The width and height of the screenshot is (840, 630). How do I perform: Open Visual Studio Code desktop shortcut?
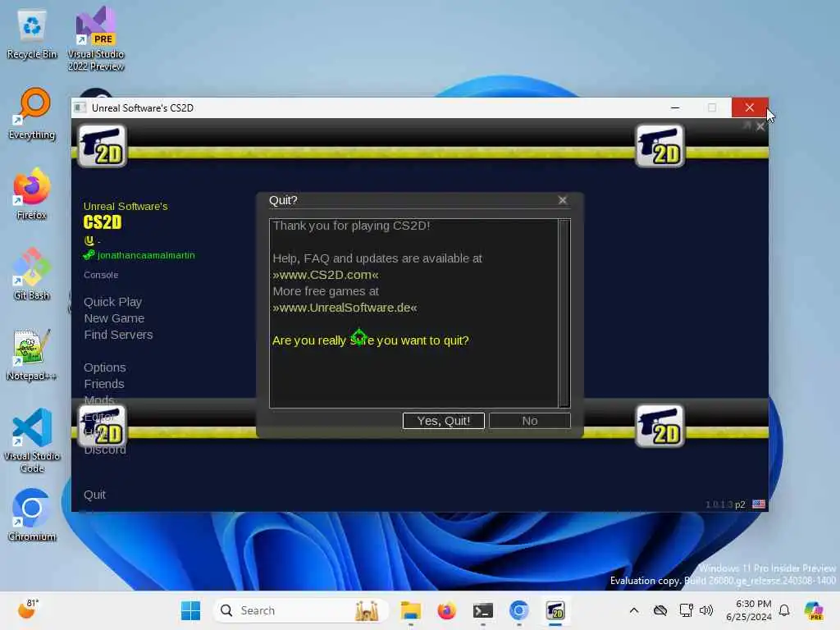point(32,441)
